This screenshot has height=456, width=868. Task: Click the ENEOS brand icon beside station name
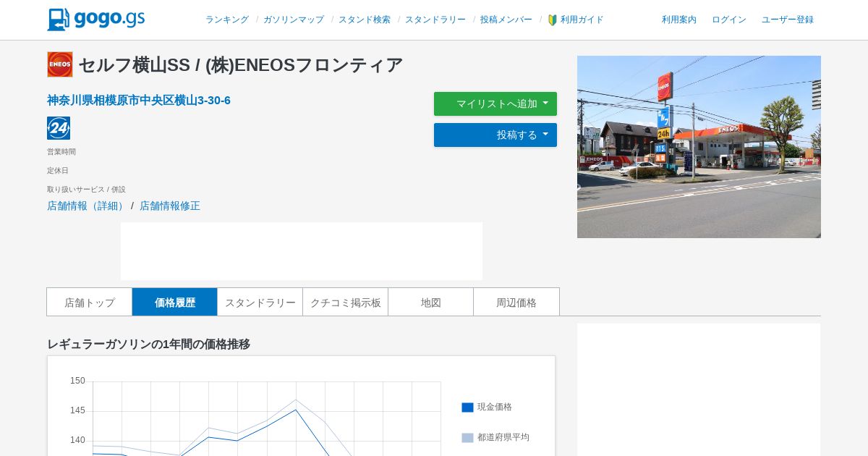pyautogui.click(x=60, y=64)
